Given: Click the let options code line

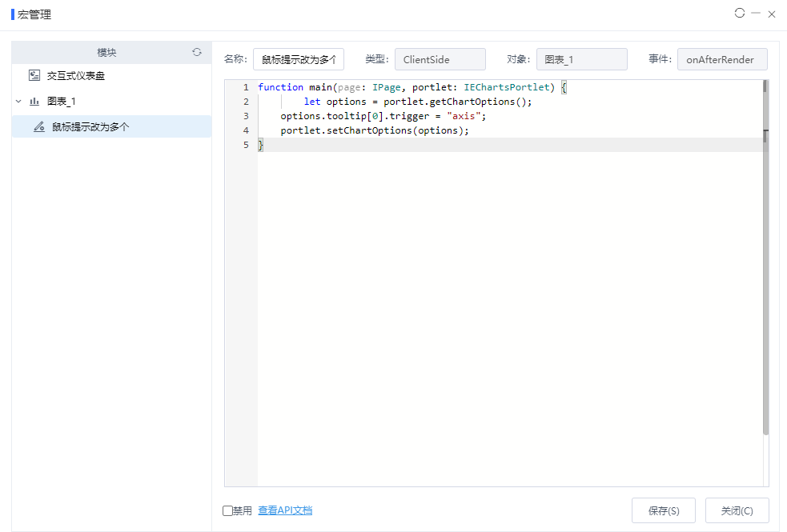Looking at the screenshot, I should [418, 102].
